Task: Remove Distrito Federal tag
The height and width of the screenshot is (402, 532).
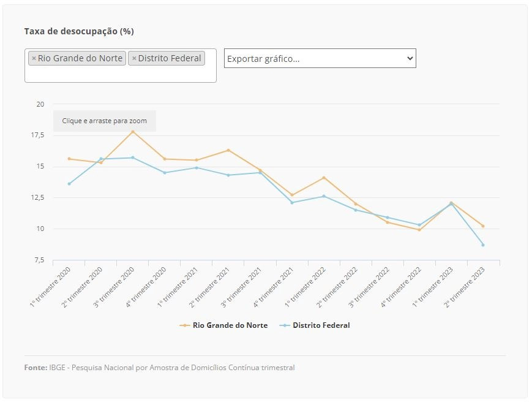Action: [134, 58]
